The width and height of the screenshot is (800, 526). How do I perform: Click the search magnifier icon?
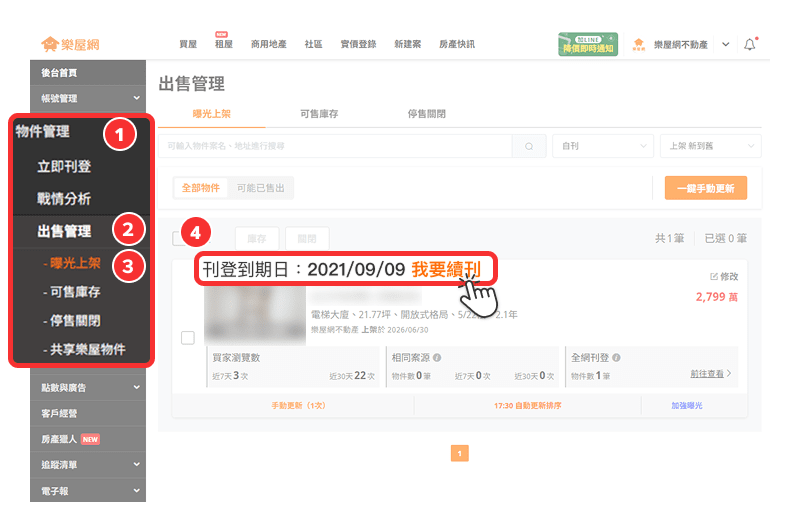point(529,146)
